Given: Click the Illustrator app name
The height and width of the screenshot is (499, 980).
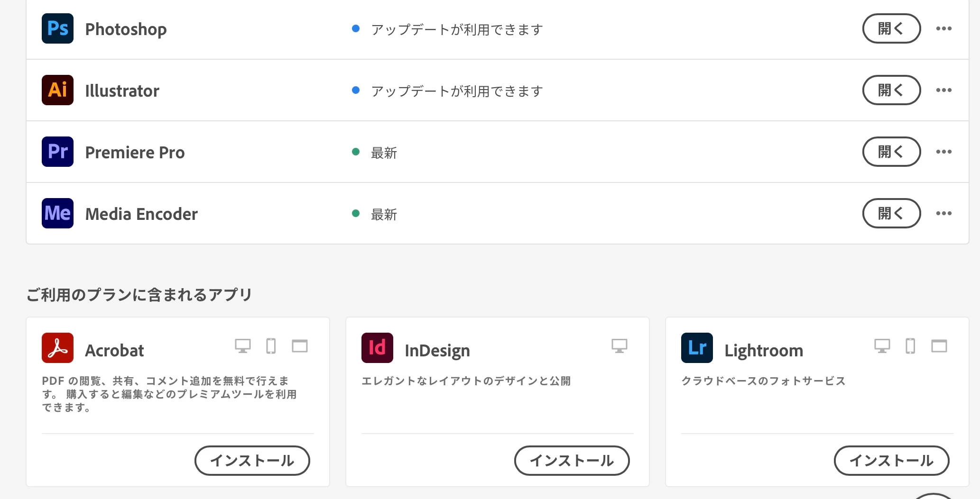Looking at the screenshot, I should coord(122,91).
